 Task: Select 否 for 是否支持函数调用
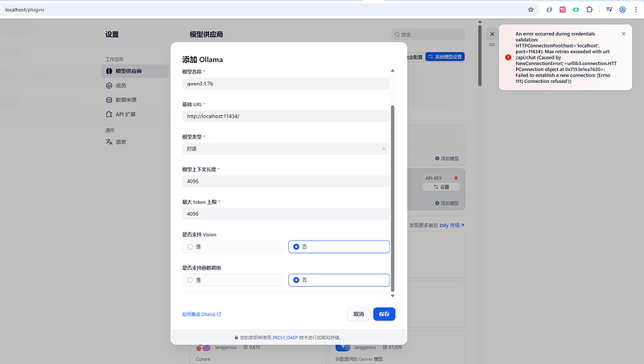pyautogui.click(x=339, y=279)
